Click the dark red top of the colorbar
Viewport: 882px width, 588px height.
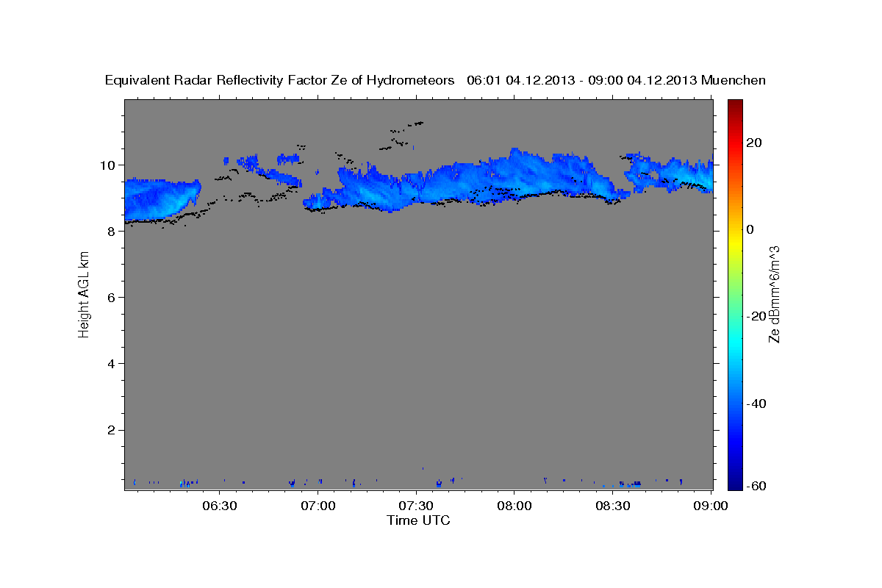[x=735, y=104]
